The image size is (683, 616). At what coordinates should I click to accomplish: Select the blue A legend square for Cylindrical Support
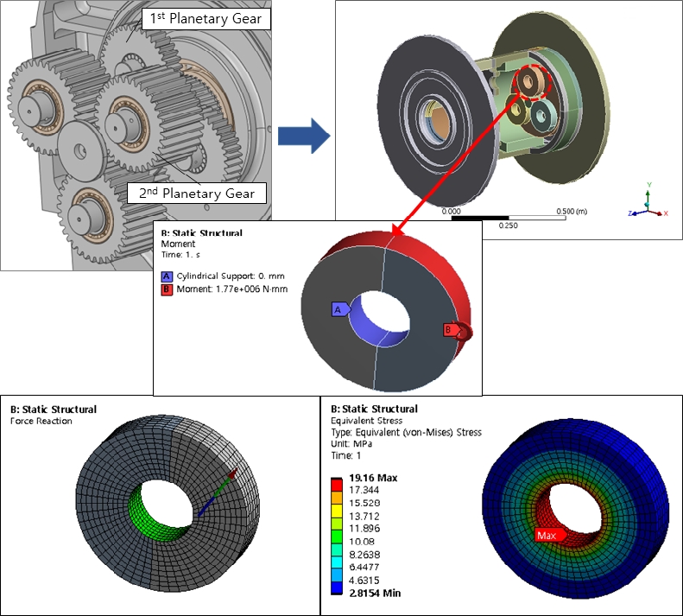coord(167,276)
